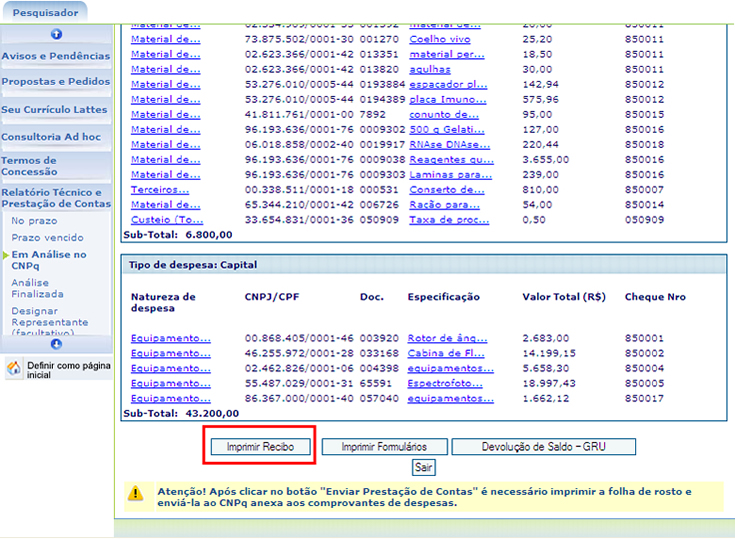735x539 pixels.
Task: Click the yellow warning triangle icon
Action: tap(135, 493)
